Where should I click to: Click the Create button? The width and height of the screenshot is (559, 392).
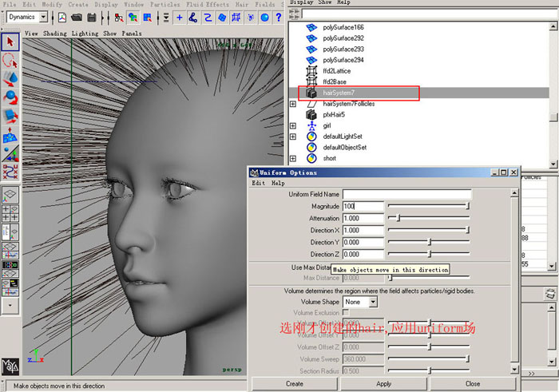tap(295, 384)
